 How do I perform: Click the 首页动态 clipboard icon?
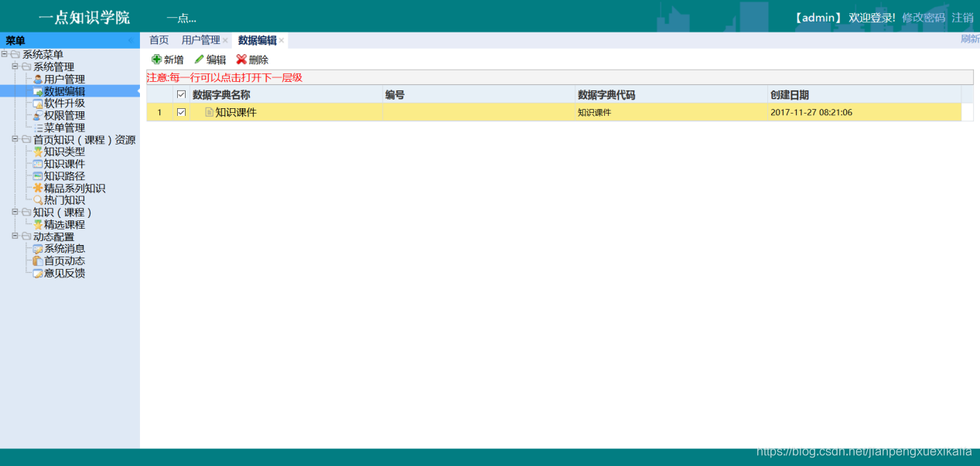(x=38, y=261)
